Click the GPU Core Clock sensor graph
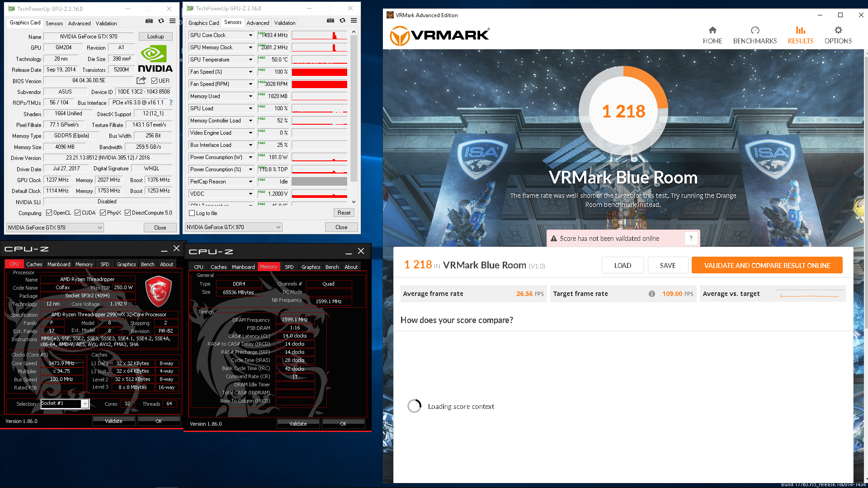Image resolution: width=868 pixels, height=488 pixels. (319, 35)
